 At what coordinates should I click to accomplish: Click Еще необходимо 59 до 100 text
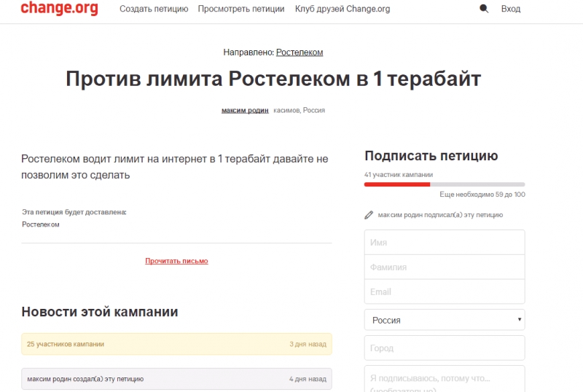[482, 195]
